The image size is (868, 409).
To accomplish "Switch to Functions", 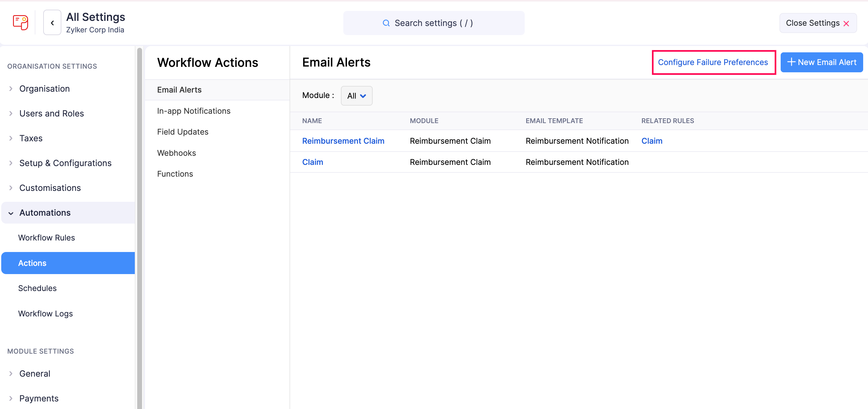I will [175, 174].
